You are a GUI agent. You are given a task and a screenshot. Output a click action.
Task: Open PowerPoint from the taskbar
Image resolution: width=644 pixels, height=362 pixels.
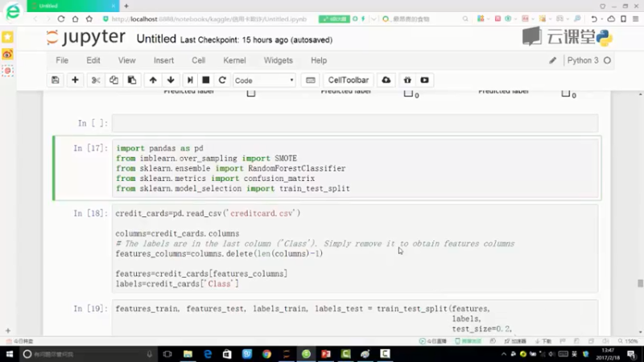[x=326, y=354]
